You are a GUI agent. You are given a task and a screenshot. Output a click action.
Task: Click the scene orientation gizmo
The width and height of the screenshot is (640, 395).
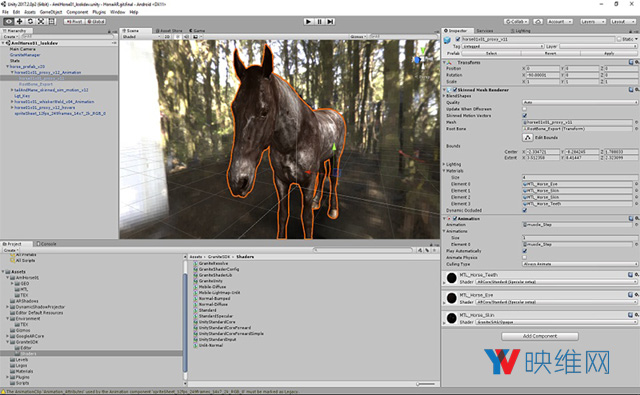tap(422, 60)
